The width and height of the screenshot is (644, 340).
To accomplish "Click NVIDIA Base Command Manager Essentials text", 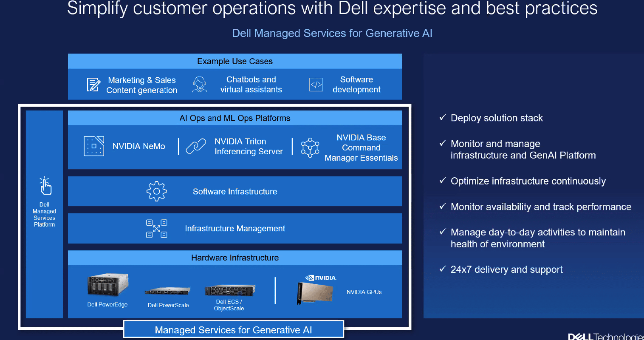I will (361, 147).
